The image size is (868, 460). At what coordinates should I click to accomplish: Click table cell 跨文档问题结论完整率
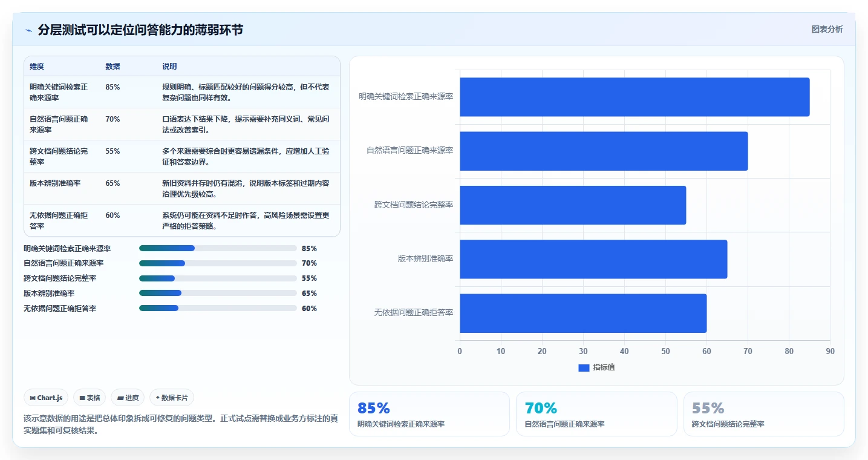click(x=59, y=156)
